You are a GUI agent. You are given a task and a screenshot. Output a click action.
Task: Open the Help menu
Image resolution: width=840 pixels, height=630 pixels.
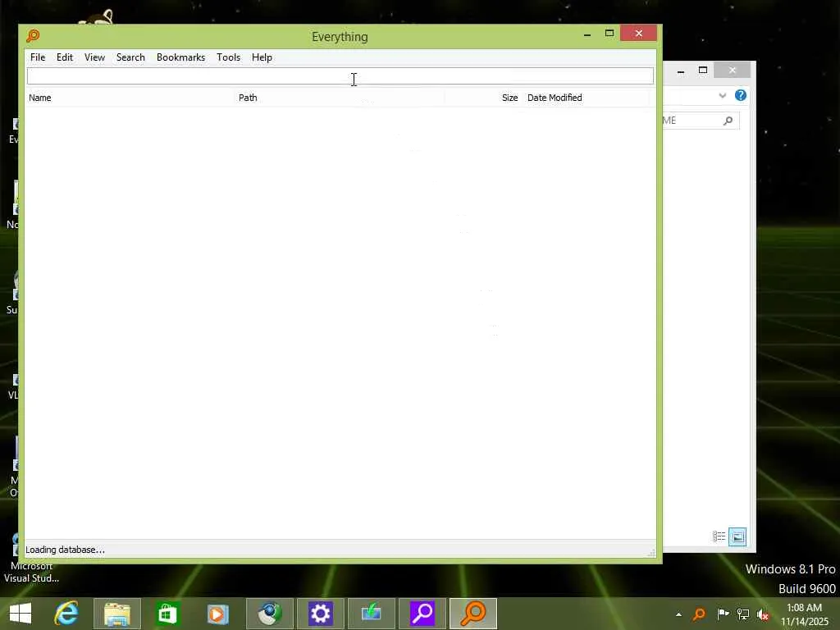coord(262,57)
